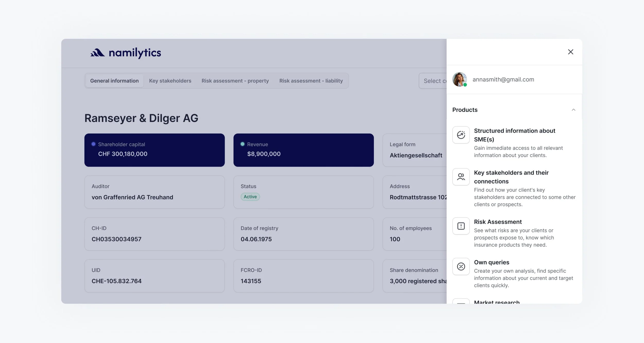The width and height of the screenshot is (644, 343).
Task: Click the Own queries icon
Action: point(461,266)
